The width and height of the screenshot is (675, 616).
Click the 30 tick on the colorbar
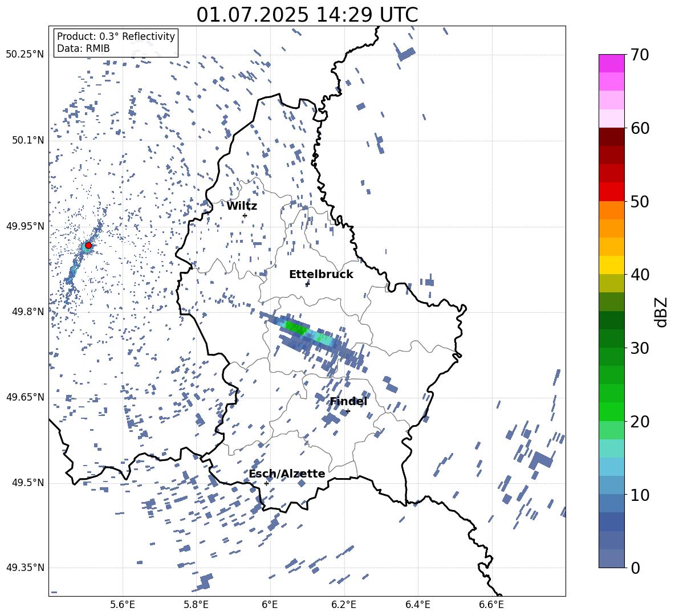[640, 348]
